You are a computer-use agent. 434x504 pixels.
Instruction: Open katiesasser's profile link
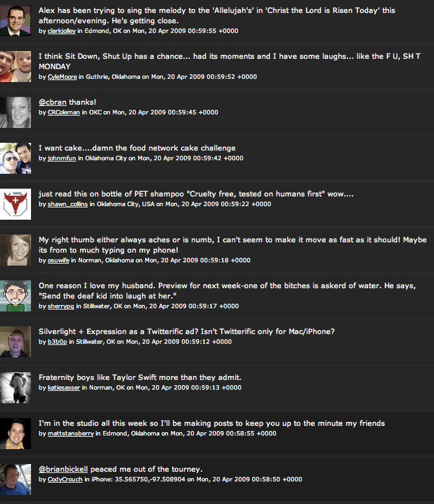pyautogui.click(x=63, y=388)
